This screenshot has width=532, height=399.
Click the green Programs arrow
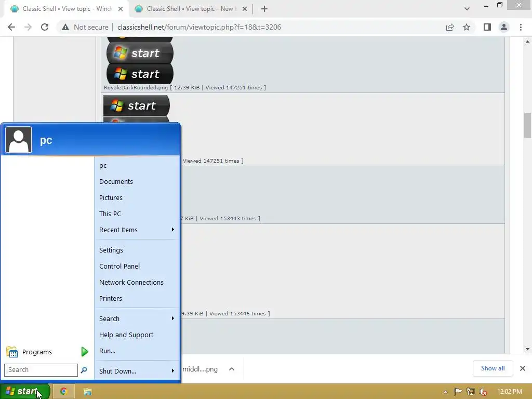(x=85, y=352)
